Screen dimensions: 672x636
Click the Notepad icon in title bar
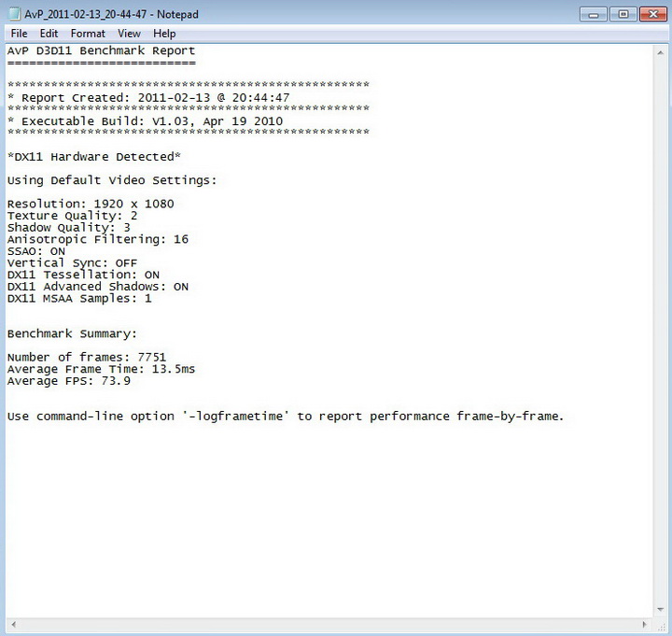coord(14,14)
